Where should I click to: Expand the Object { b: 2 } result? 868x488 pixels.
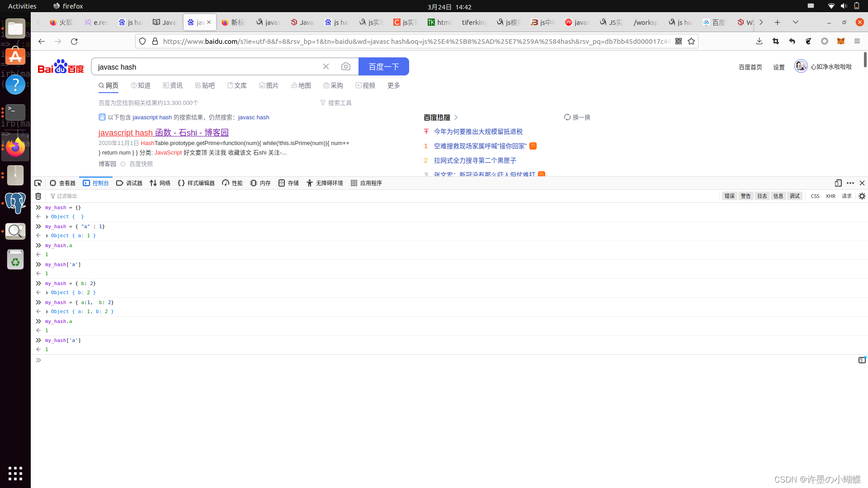47,293
